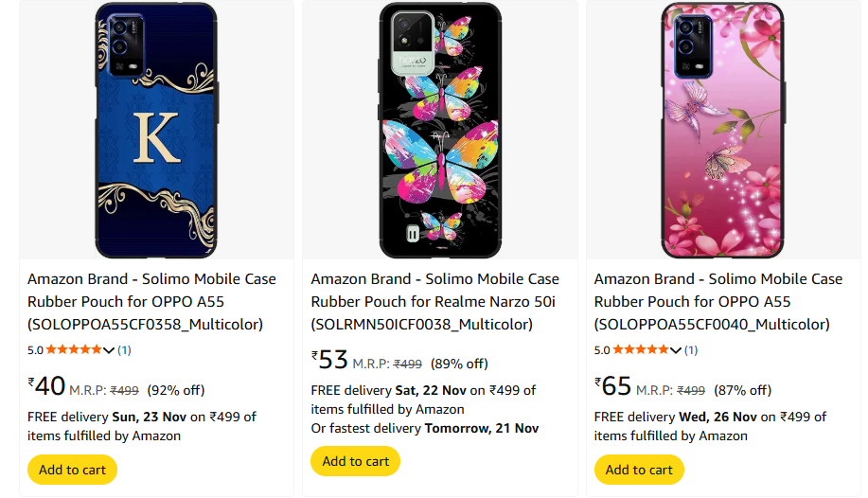Image resolution: width=868 pixels, height=498 pixels.
Task: Click the five-star rating on SOLOPPOA55CF0358 case
Action: [73, 350]
